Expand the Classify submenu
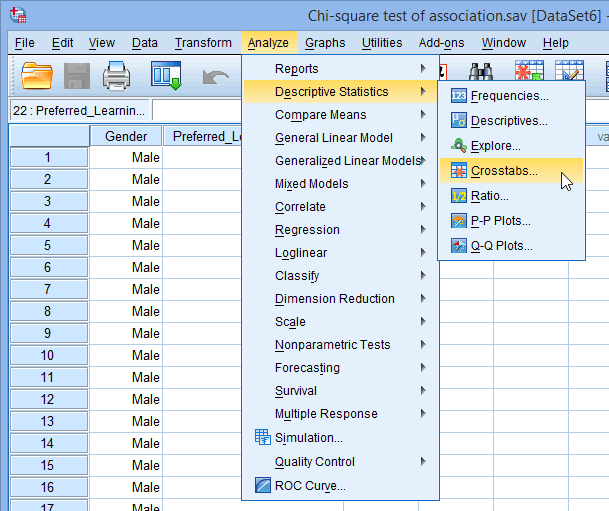This screenshot has height=511, width=609. (x=340, y=275)
